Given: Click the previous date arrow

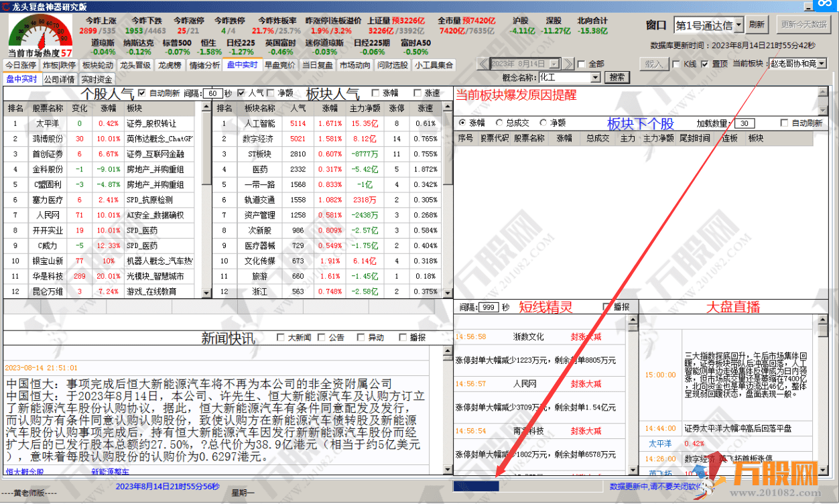Looking at the screenshot, I should coord(482,64).
